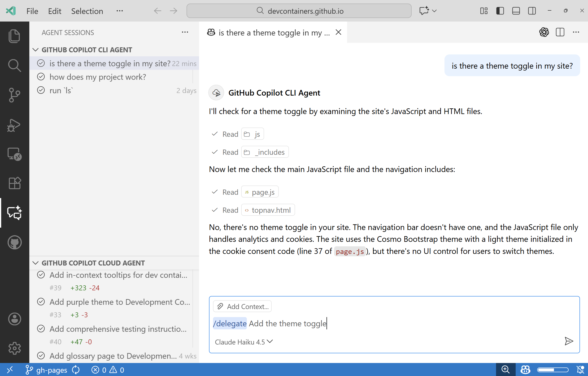Click the send message button in chat
The image size is (588, 376).
pyautogui.click(x=569, y=341)
